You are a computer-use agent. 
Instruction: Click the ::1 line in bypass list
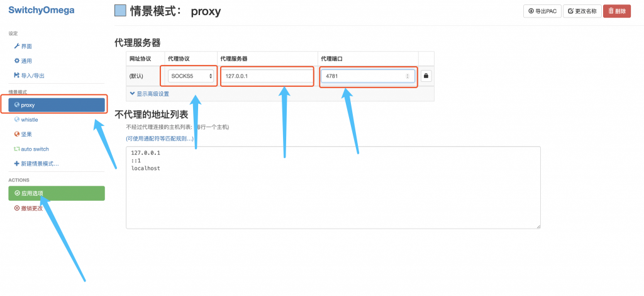tap(136, 161)
